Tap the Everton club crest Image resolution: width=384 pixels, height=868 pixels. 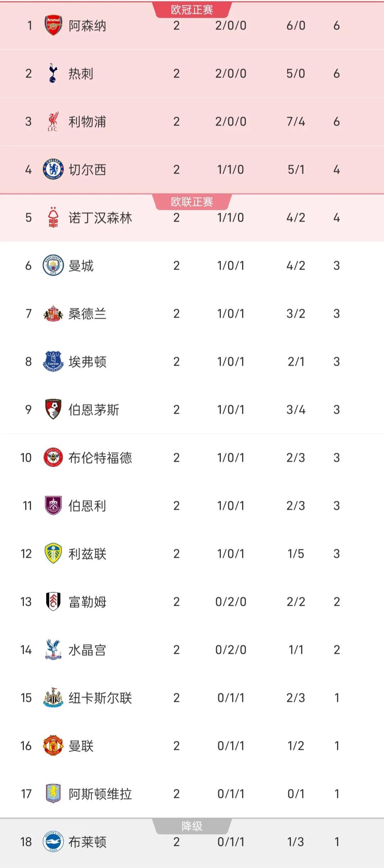pos(53,361)
